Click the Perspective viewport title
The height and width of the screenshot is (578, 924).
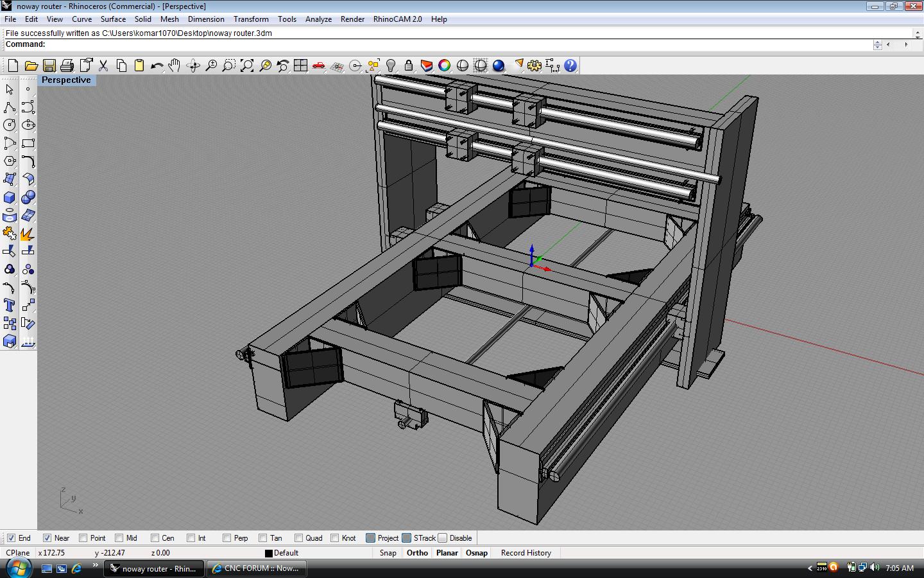[x=66, y=80]
